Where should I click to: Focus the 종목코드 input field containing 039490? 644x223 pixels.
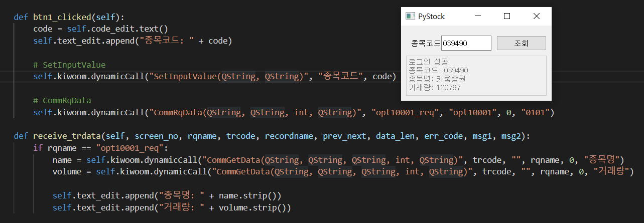[466, 43]
